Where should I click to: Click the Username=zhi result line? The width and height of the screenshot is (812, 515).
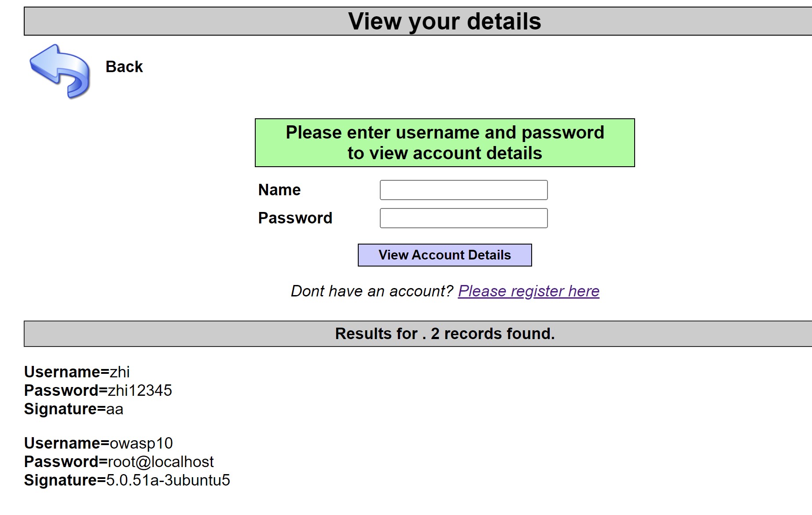[x=77, y=372]
